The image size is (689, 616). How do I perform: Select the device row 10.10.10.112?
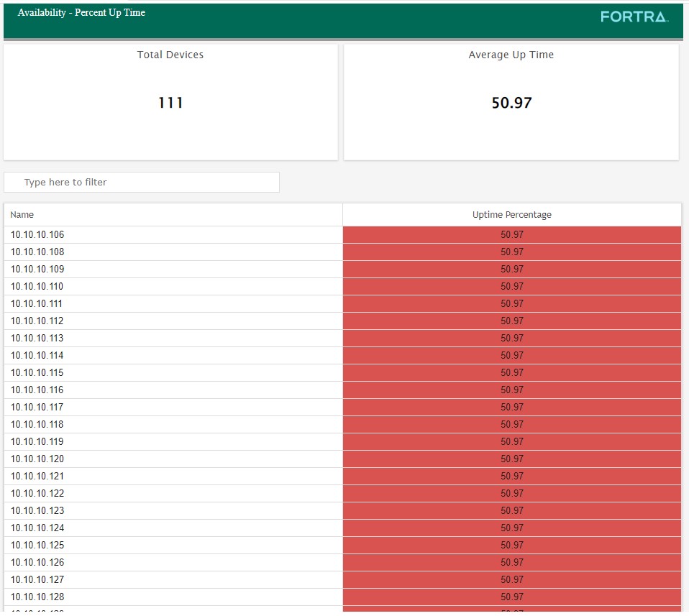343,321
